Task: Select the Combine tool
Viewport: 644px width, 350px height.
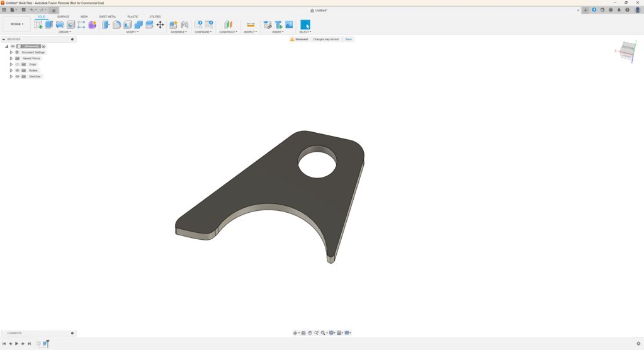Action: click(138, 25)
